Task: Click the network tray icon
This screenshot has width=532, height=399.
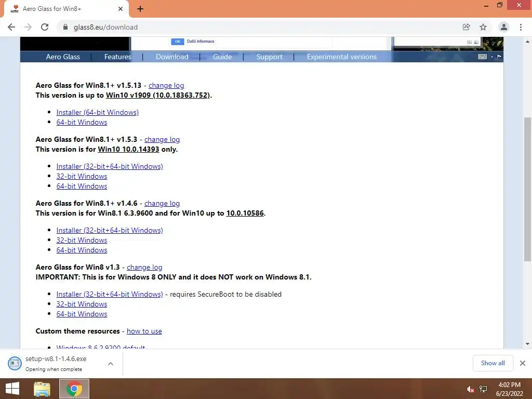Action: pyautogui.click(x=483, y=389)
